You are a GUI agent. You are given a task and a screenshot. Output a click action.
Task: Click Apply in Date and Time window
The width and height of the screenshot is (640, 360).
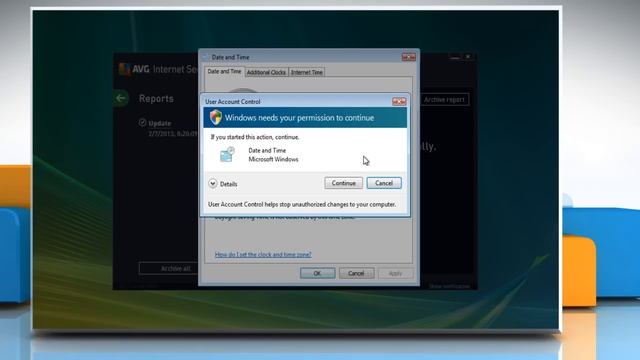(x=395, y=273)
